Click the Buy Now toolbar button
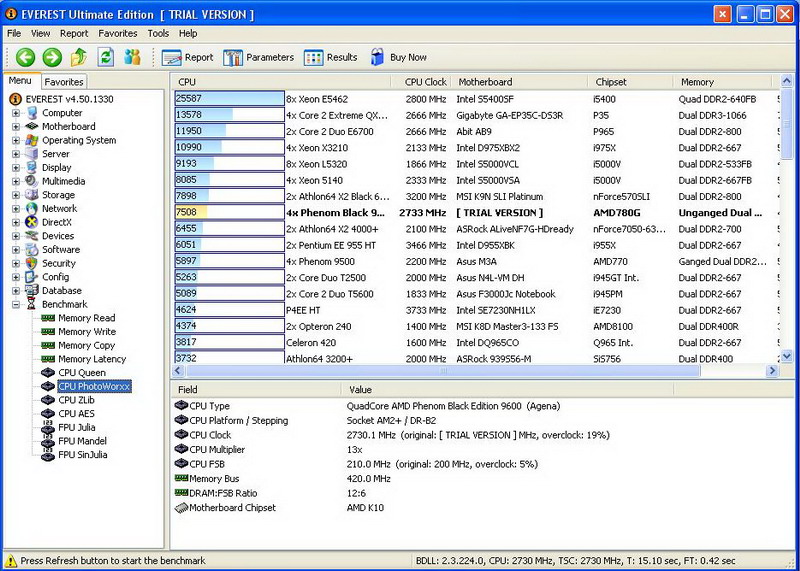Screen dimensions: 800x571 pos(398,58)
